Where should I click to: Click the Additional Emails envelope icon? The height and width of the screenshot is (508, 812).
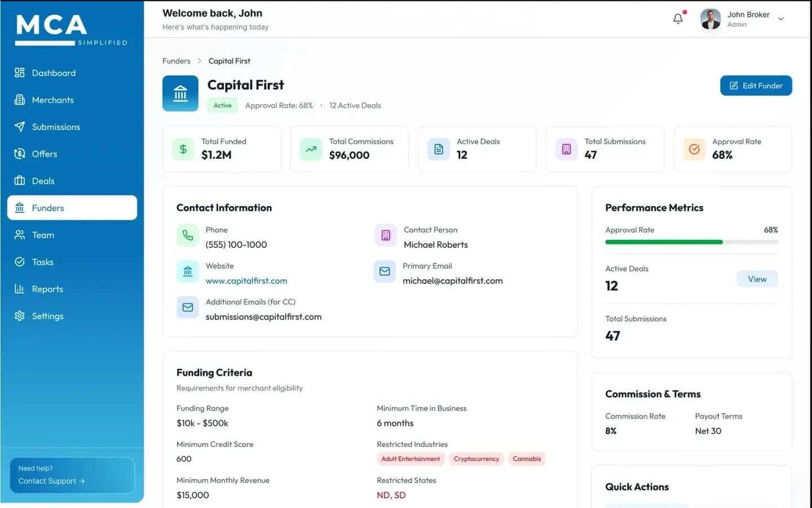[x=188, y=308]
